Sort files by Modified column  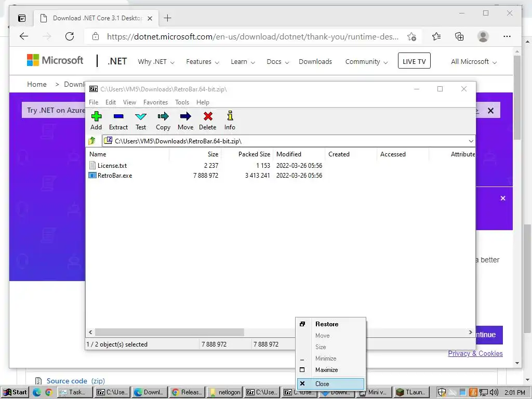(x=299, y=154)
